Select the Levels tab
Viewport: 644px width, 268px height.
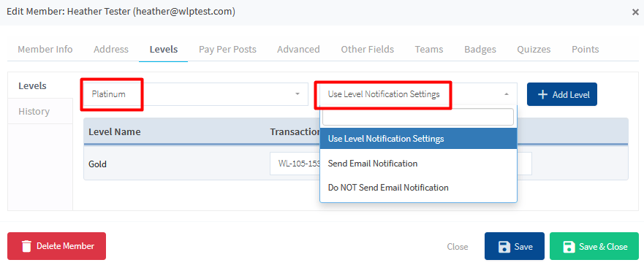[164, 49]
